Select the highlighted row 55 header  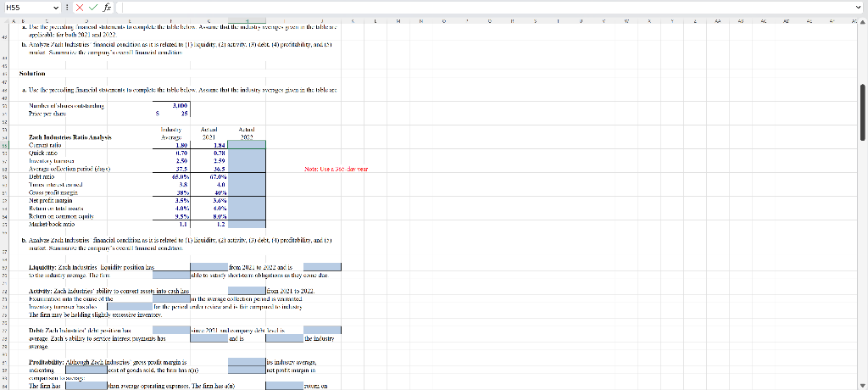[4, 145]
